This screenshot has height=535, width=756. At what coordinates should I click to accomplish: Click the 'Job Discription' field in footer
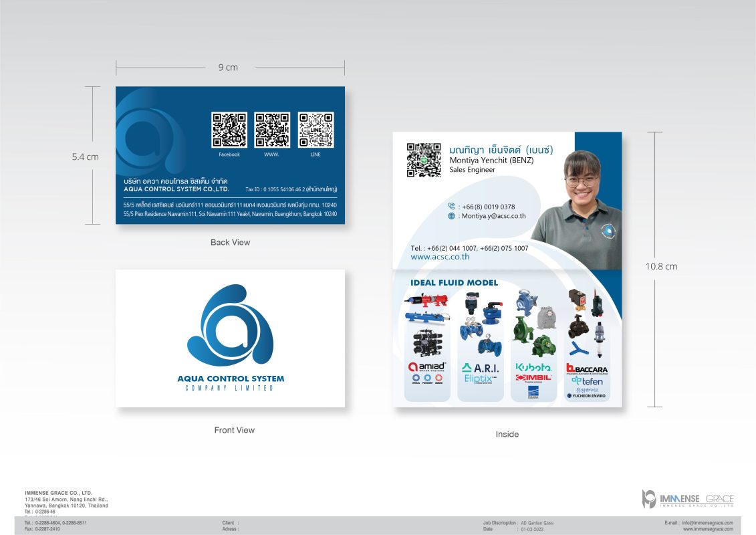pyautogui.click(x=518, y=523)
